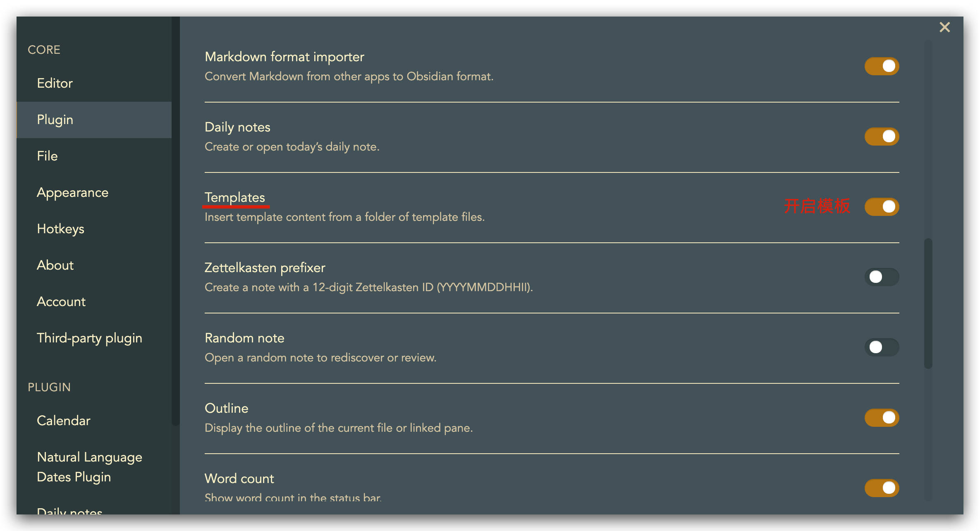Show the Hotkeys settings page
980x531 pixels.
click(x=60, y=229)
